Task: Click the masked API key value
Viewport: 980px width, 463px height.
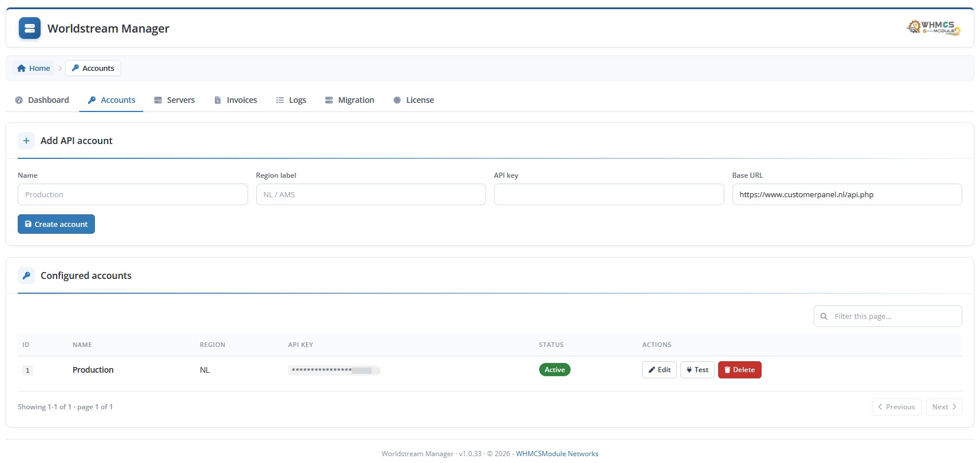Action: pos(334,370)
